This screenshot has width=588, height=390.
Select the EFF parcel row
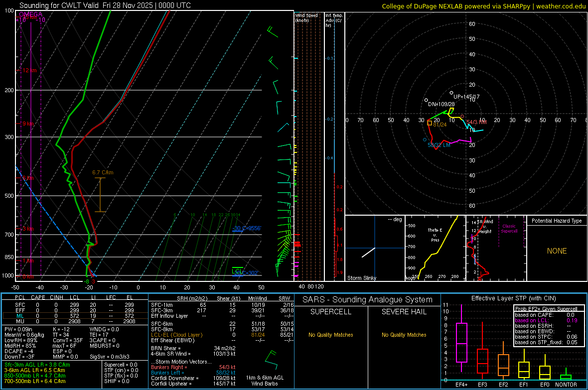click(x=75, y=310)
